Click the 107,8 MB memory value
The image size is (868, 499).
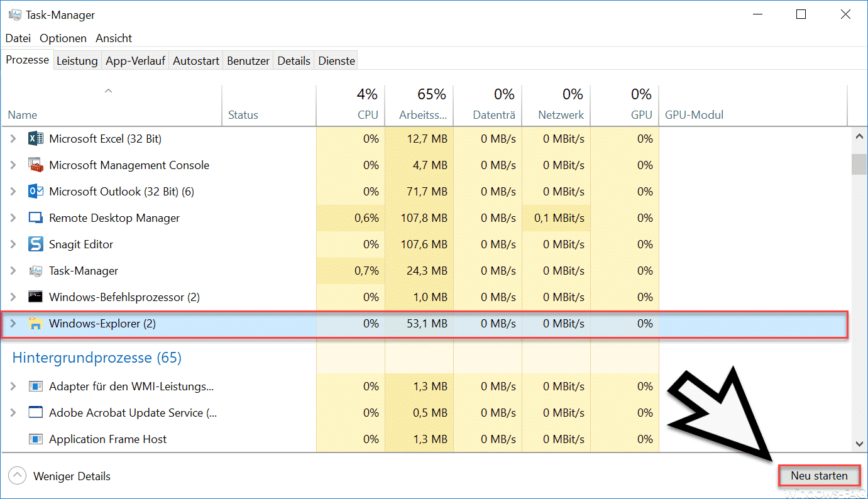coord(424,218)
